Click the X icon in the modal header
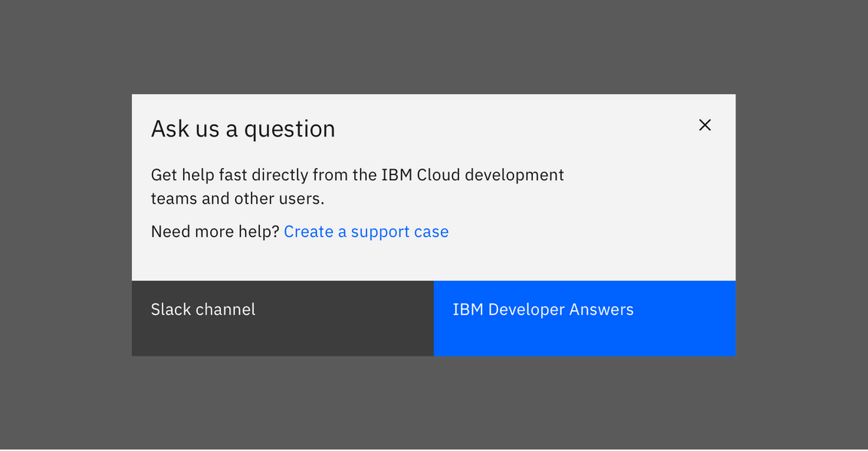Viewport: 868px width, 451px height. click(x=704, y=125)
